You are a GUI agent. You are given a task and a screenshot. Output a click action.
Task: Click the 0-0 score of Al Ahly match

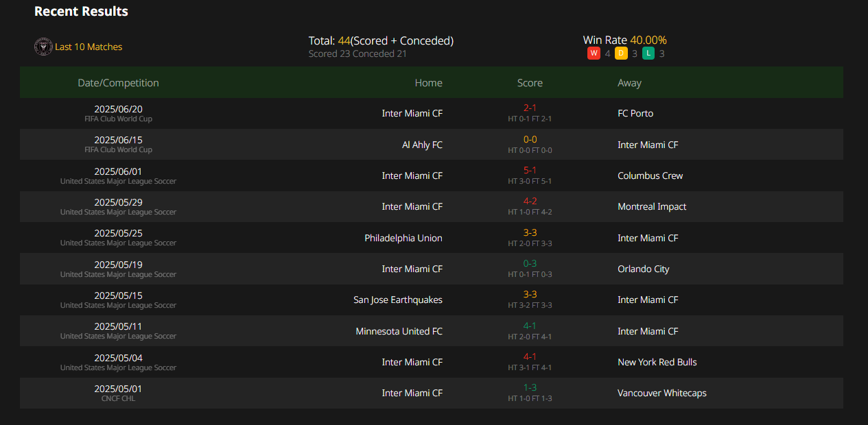click(x=530, y=139)
